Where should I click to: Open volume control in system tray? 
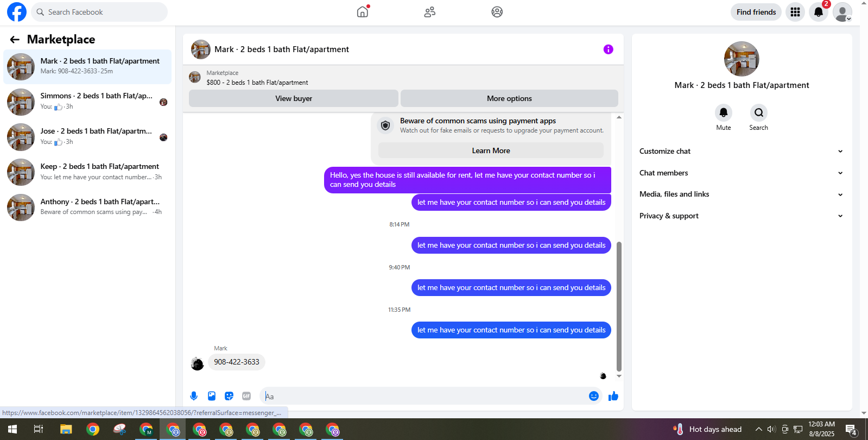point(771,429)
